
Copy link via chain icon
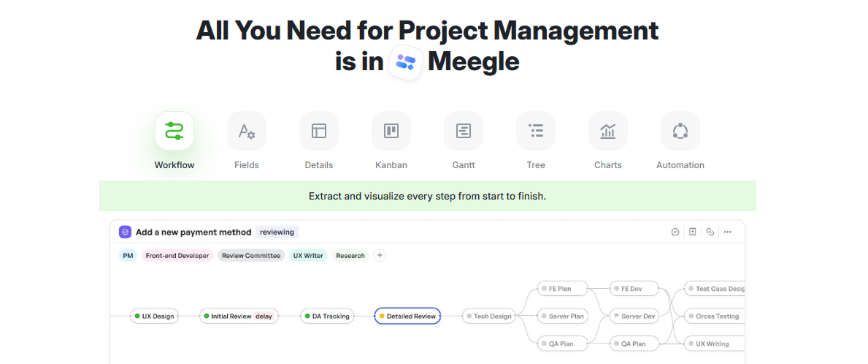coord(710,232)
